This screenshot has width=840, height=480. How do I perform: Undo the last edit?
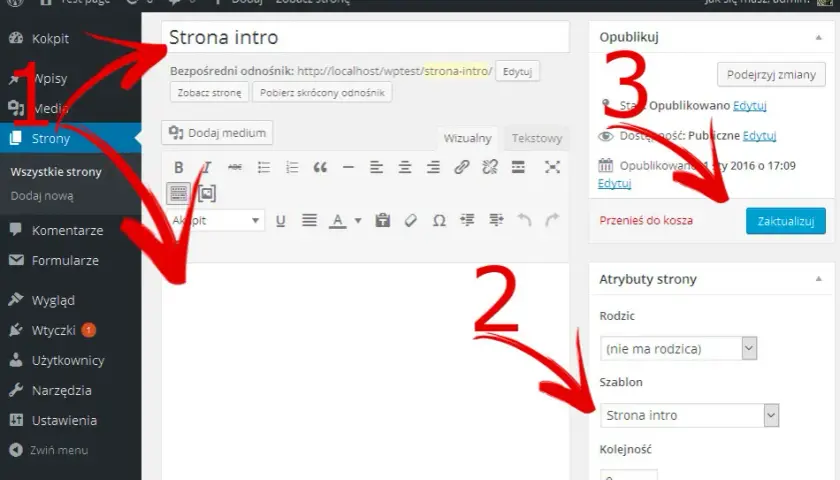point(524,220)
